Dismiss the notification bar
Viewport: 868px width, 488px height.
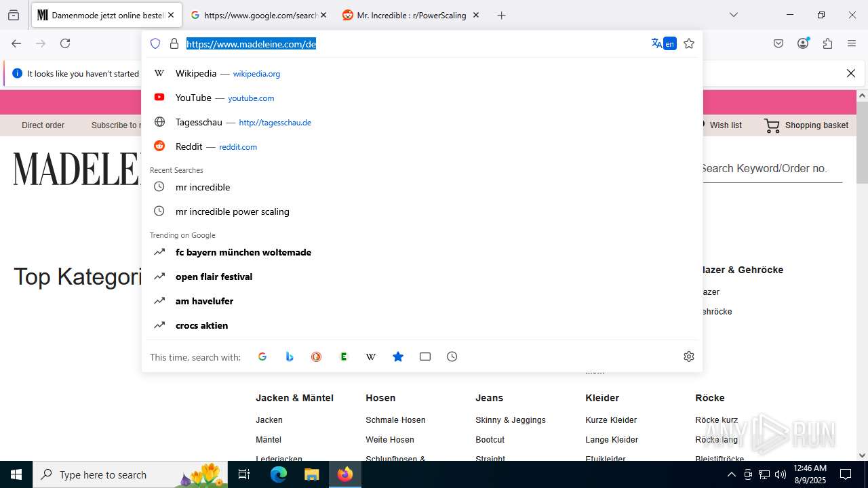click(x=851, y=73)
